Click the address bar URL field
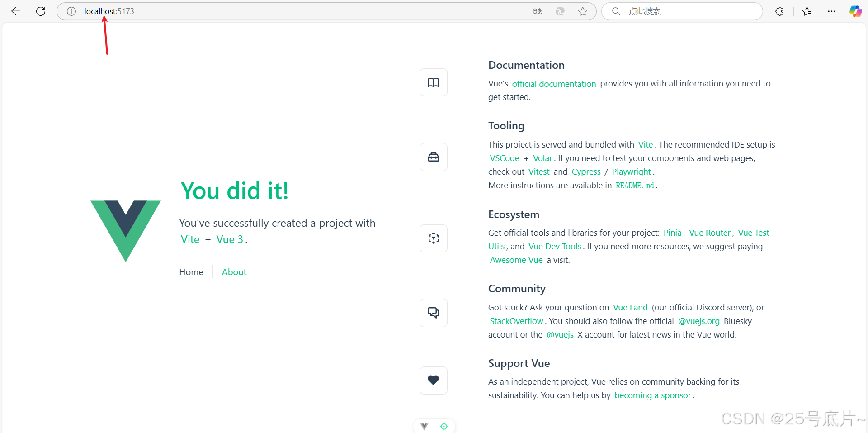Screen dimensions: 868x433 [x=326, y=11]
